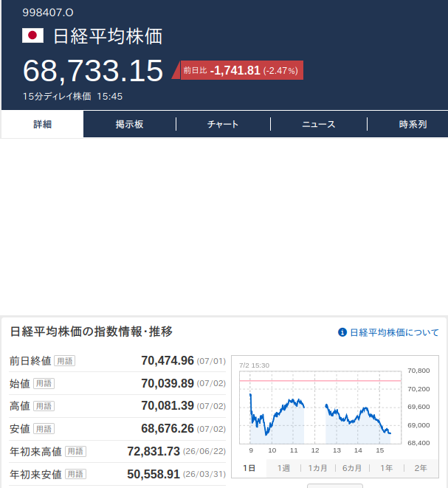Image resolution: width=448 pixels, height=488 pixels.
Task: Open 用語 glossary for 年初来安値
Action: pyautogui.click(x=75, y=474)
